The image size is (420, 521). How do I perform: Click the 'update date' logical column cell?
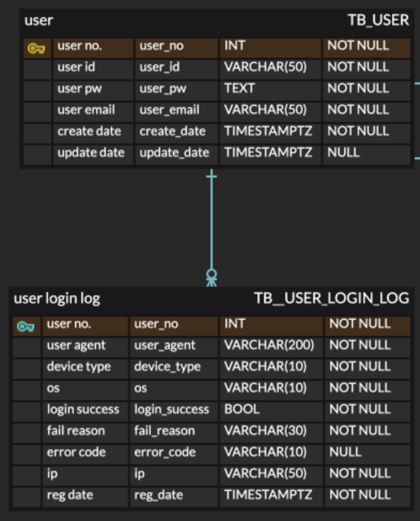(x=94, y=155)
